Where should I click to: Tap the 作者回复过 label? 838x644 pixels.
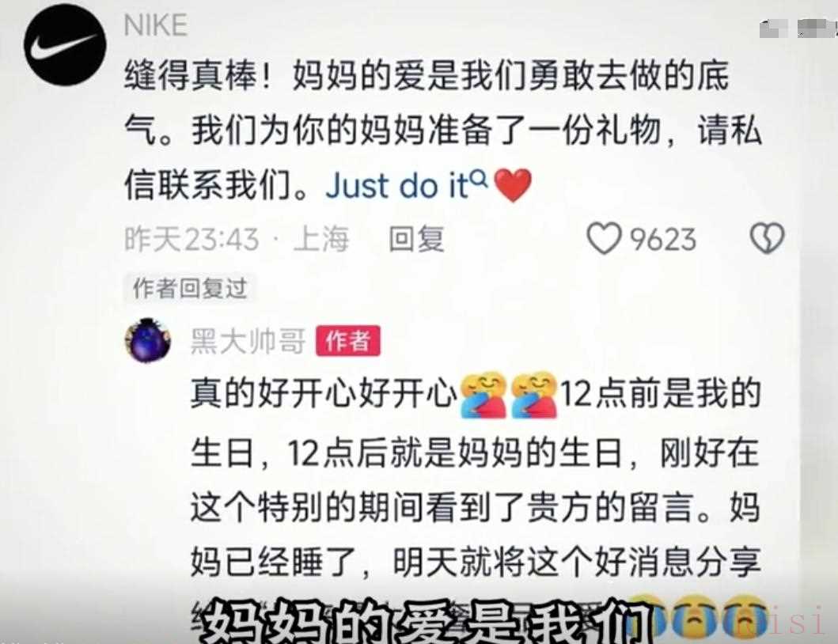[190, 289]
